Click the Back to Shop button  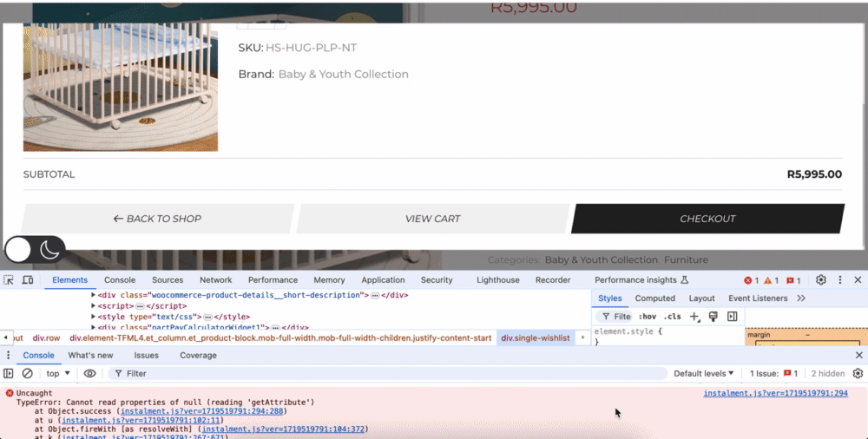158,219
